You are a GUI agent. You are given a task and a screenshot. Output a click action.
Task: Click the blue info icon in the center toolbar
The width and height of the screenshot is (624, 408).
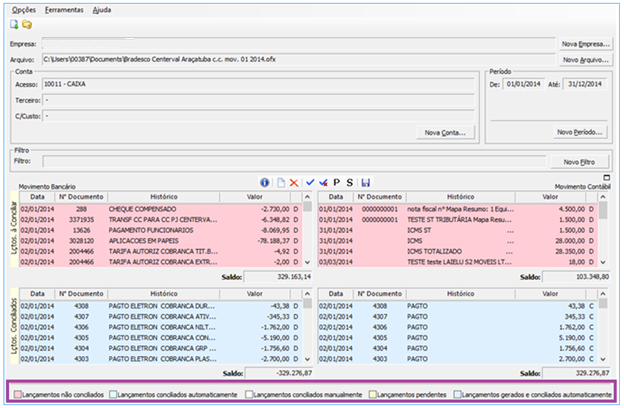(x=265, y=183)
